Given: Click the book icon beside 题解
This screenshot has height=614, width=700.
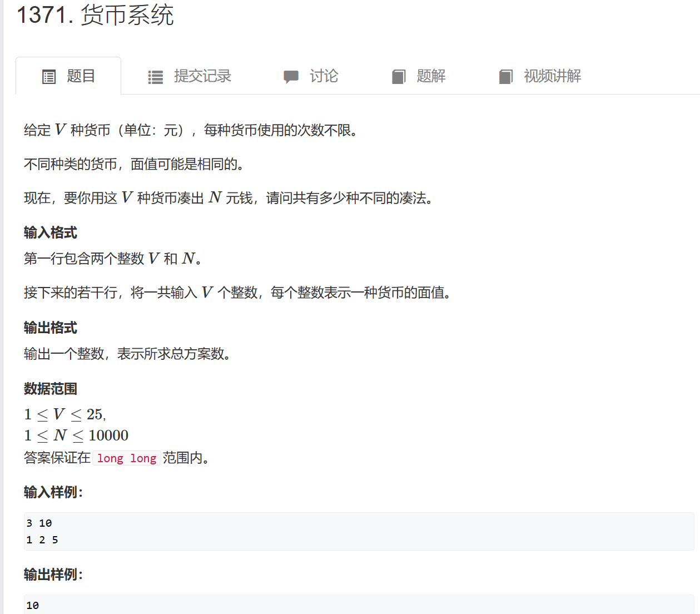Looking at the screenshot, I should 399,77.
